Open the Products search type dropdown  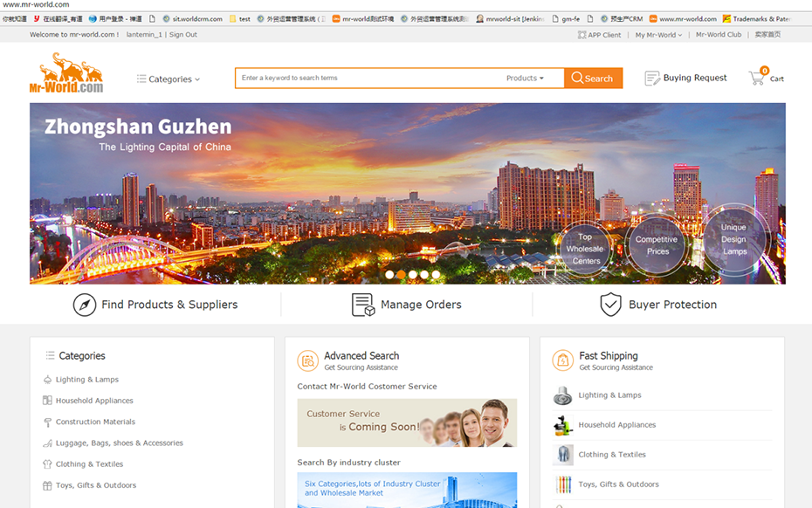pyautogui.click(x=525, y=78)
